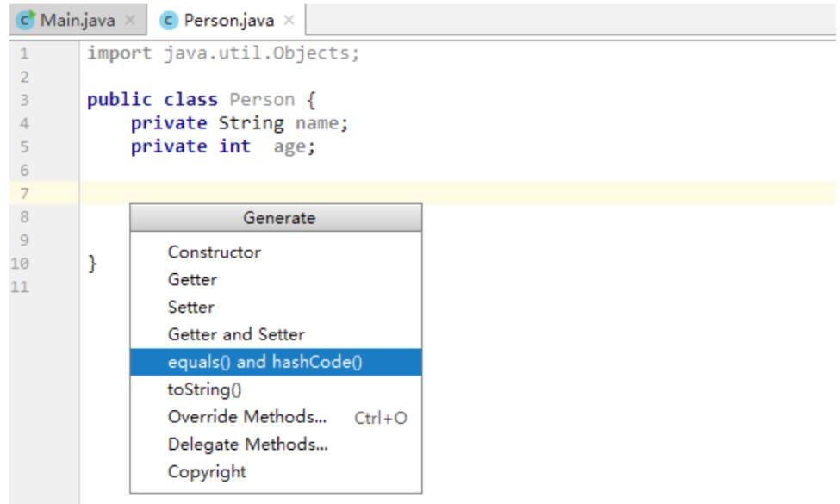The width and height of the screenshot is (840, 504).
Task: Click the 'int' keyword on line 5
Action: click(234, 146)
